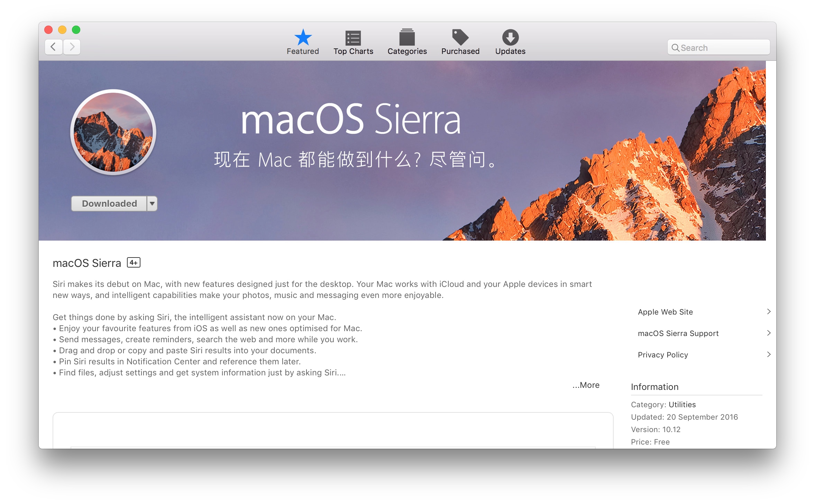The height and width of the screenshot is (504, 815).
Task: Expand the description with ...More
Action: click(586, 385)
